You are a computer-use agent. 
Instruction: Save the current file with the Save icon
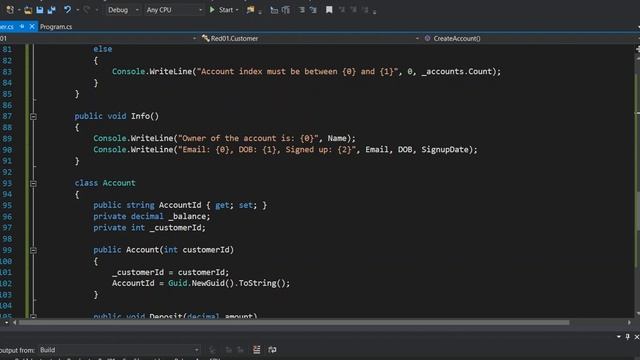40,10
